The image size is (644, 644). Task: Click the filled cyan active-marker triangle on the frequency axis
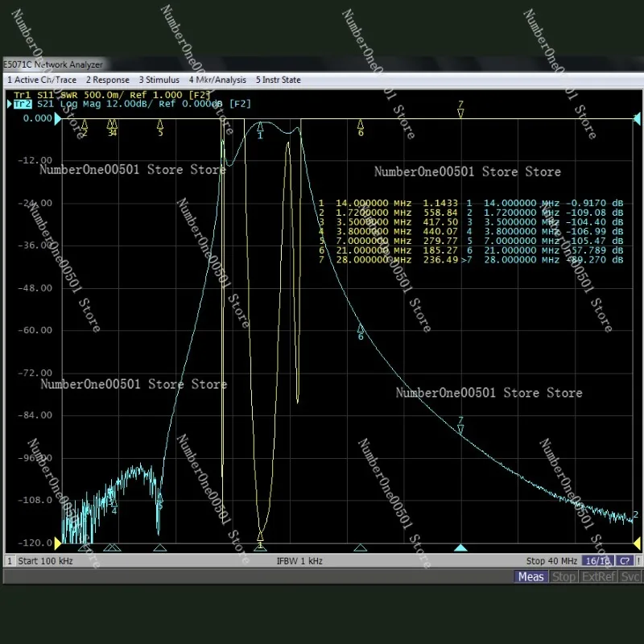[x=460, y=548]
